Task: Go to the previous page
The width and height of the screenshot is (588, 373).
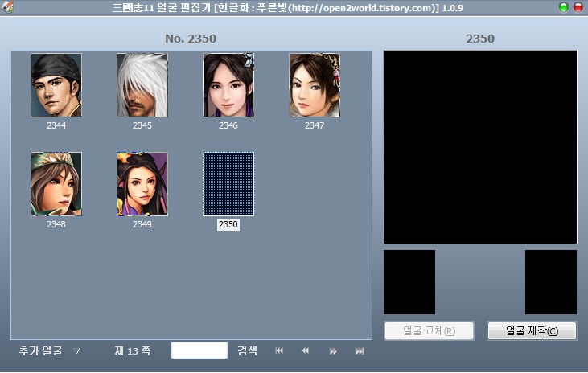Action: coord(306,350)
